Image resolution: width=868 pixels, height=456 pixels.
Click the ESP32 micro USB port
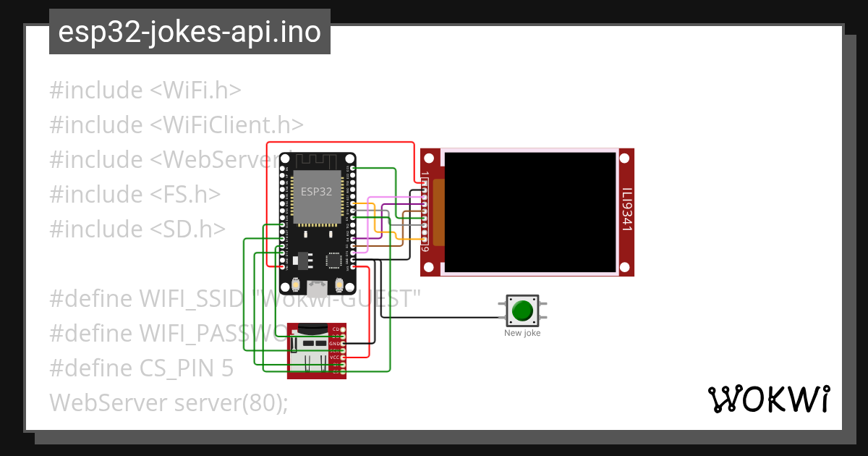pyautogui.click(x=317, y=288)
